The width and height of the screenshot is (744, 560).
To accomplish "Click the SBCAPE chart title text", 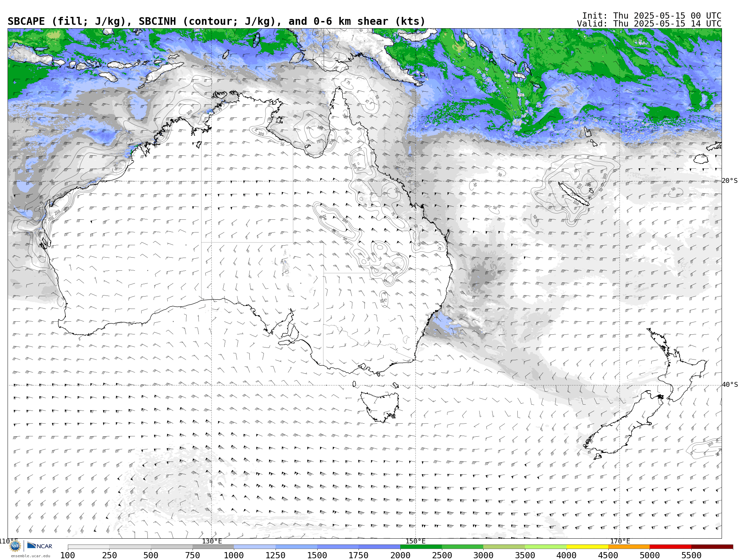I will pyautogui.click(x=216, y=21).
